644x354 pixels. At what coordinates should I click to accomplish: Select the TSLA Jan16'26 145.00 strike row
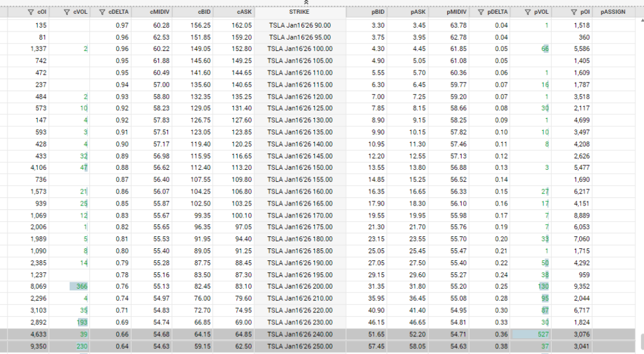pyautogui.click(x=300, y=156)
